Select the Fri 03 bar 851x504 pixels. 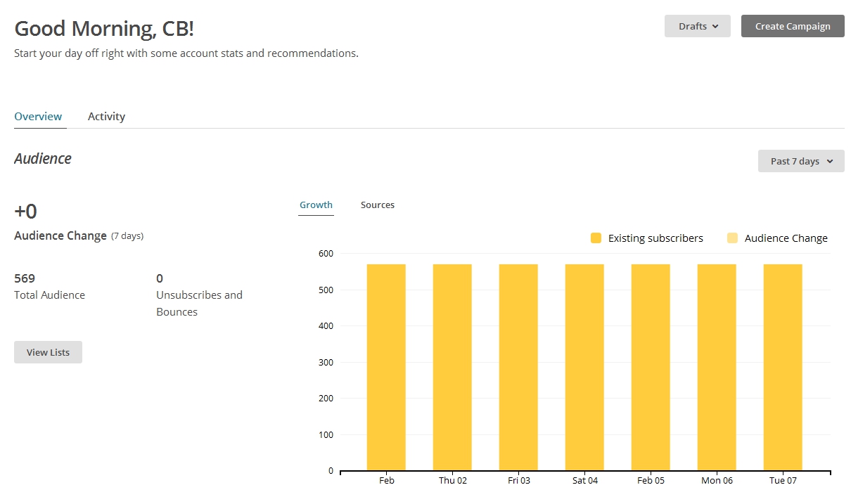coord(518,367)
